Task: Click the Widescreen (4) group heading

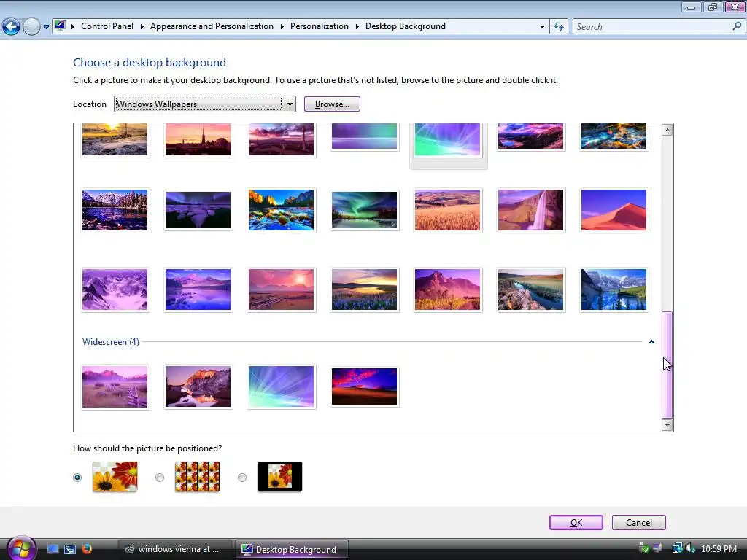Action: [x=111, y=342]
